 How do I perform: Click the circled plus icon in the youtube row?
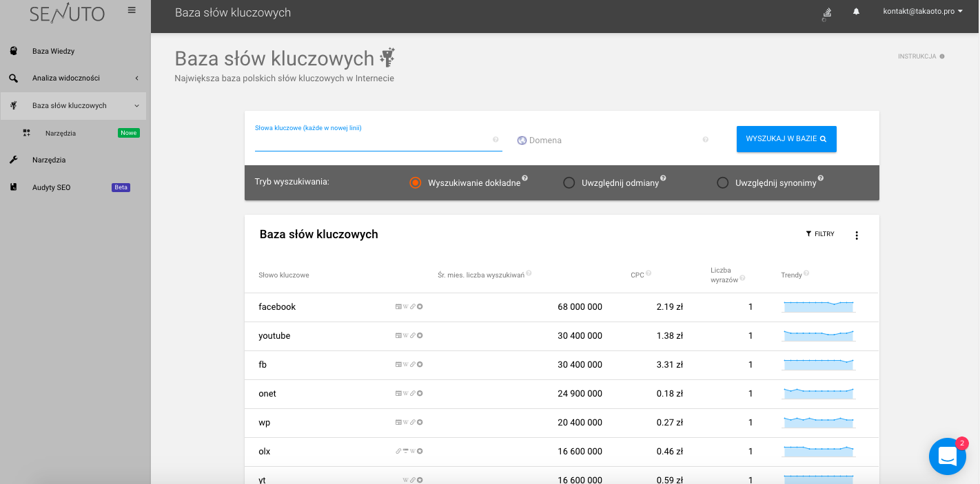(420, 336)
